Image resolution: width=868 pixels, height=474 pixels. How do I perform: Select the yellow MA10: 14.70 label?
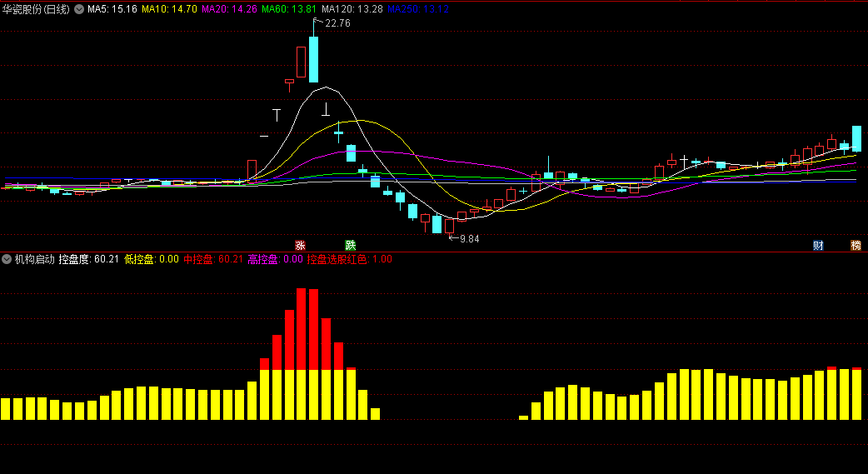click(x=169, y=9)
